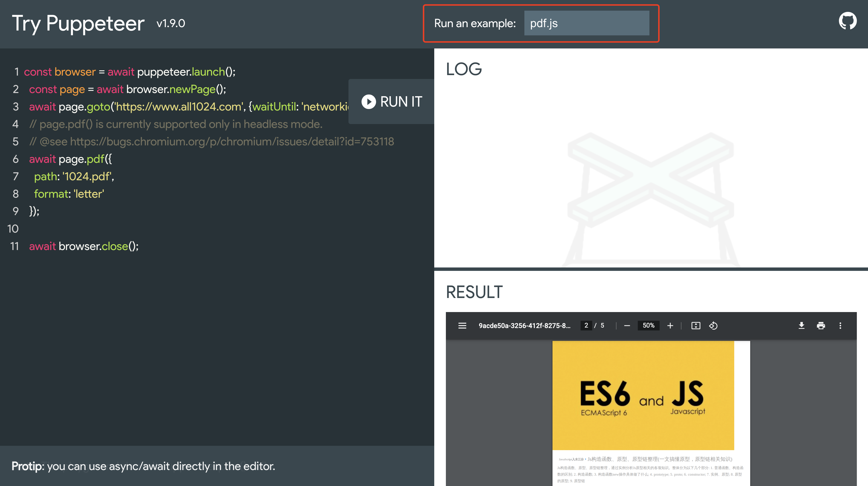Zoom out the PDF with minus icon

(627, 326)
